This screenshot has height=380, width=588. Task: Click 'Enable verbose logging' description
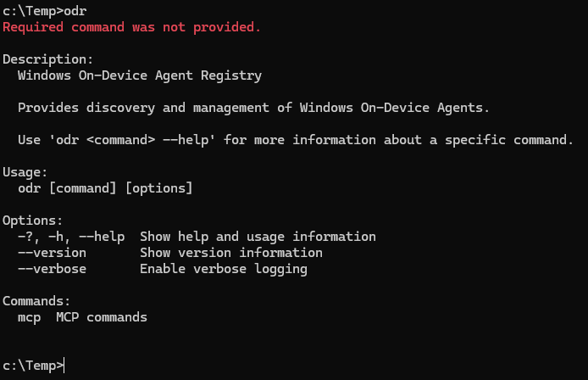click(224, 269)
